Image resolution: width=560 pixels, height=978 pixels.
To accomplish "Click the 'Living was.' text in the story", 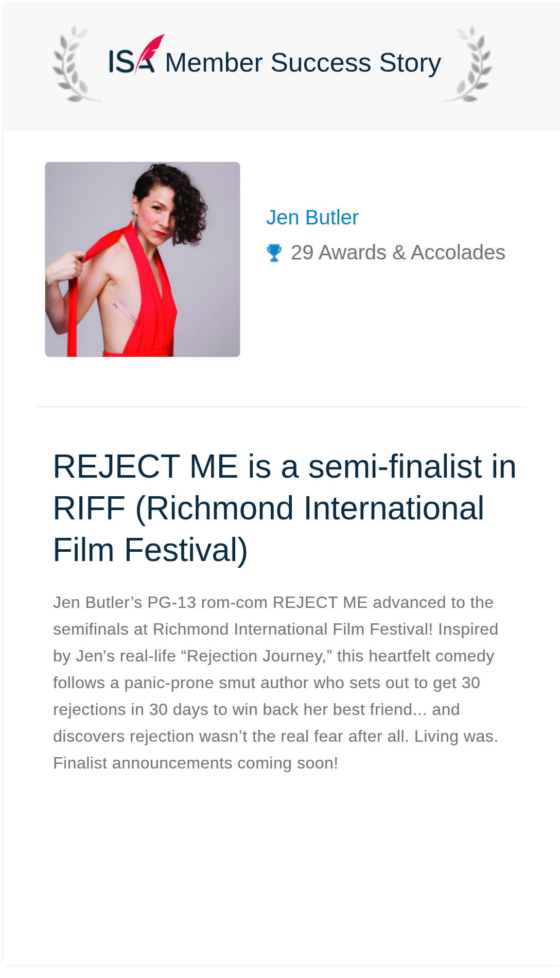I will click(456, 736).
